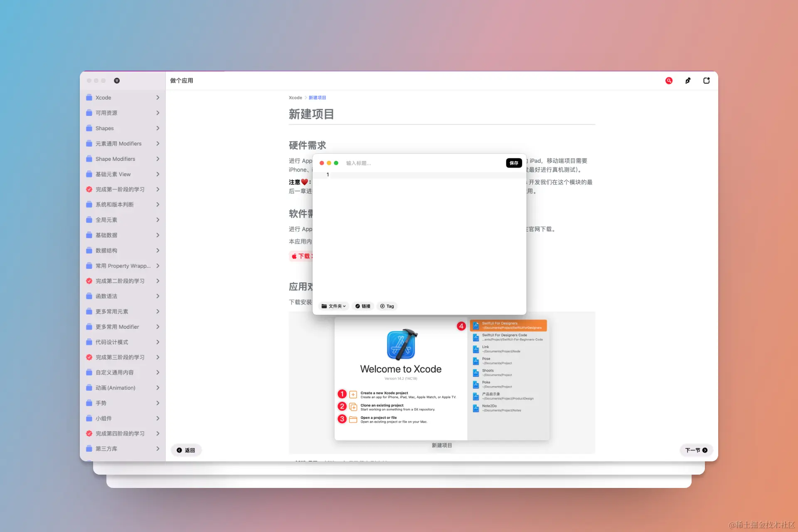Expand the 数据结构 sidebar chevron
This screenshot has width=798, height=532.
[x=158, y=251]
